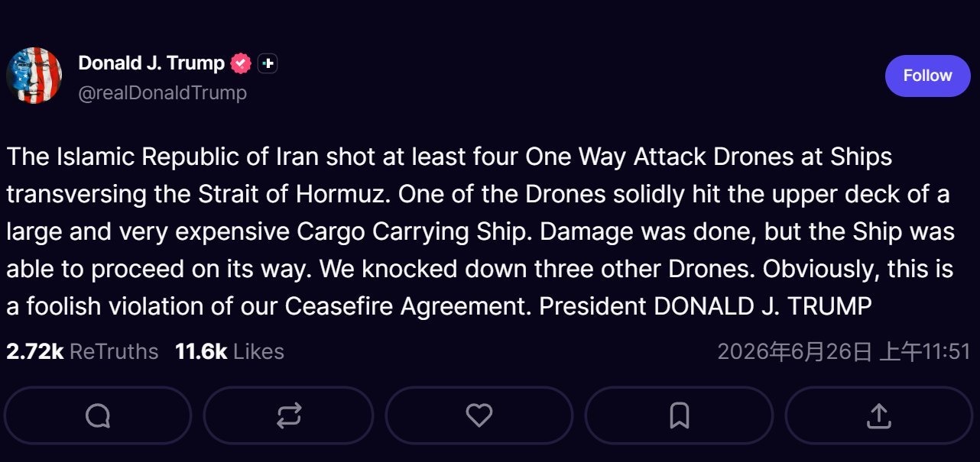Open the 2026年6月26日 timestamp
Image resolution: width=980 pixels, height=462 pixels.
point(844,351)
